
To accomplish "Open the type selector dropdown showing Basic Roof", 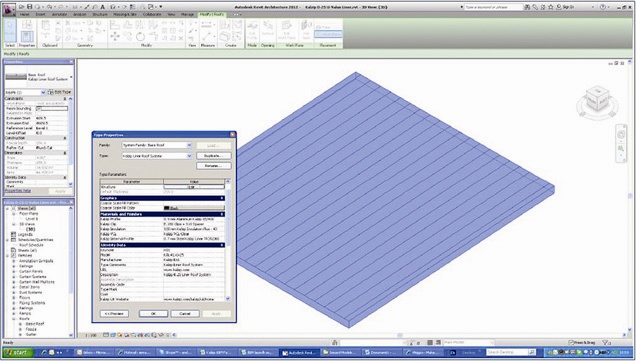I will coord(71,77).
